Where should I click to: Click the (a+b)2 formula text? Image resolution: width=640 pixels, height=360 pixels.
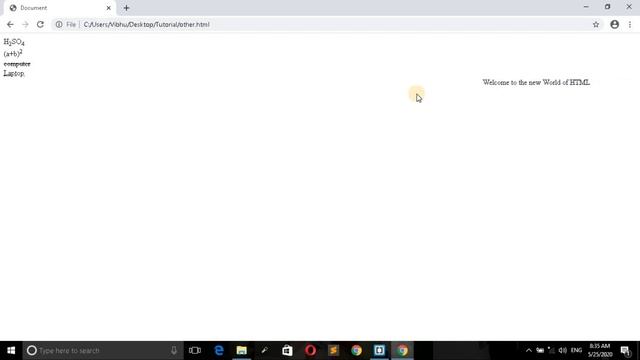tap(13, 53)
